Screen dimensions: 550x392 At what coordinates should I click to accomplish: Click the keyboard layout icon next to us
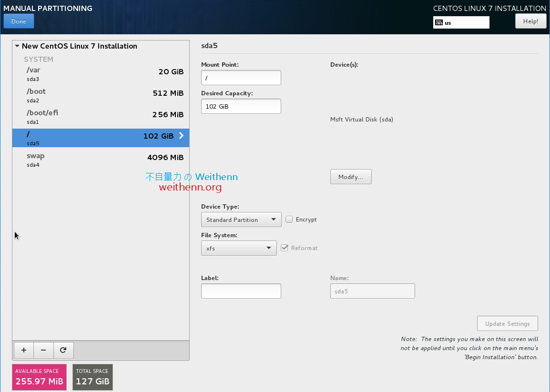click(x=439, y=22)
